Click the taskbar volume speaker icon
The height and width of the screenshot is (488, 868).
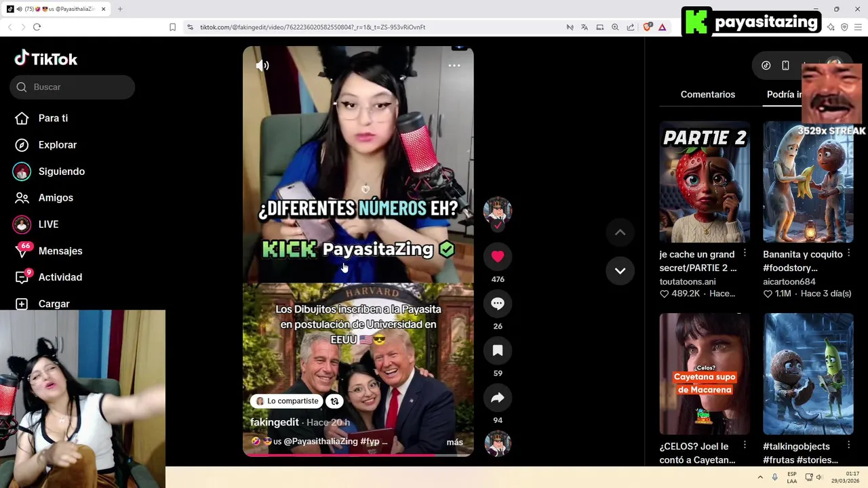pyautogui.click(x=818, y=477)
